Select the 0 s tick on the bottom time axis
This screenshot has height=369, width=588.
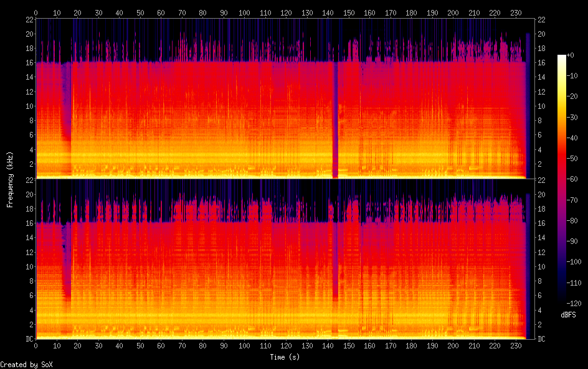point(36,345)
